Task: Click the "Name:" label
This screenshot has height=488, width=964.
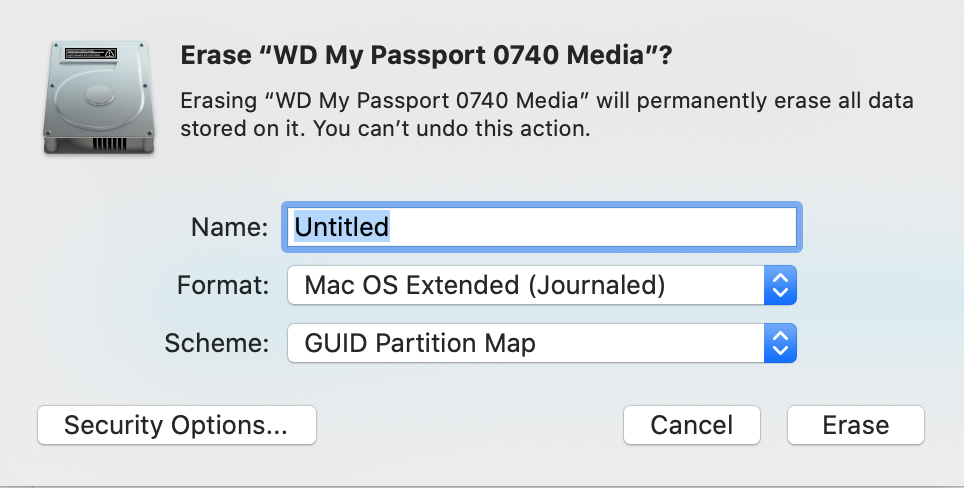Action: point(229,227)
